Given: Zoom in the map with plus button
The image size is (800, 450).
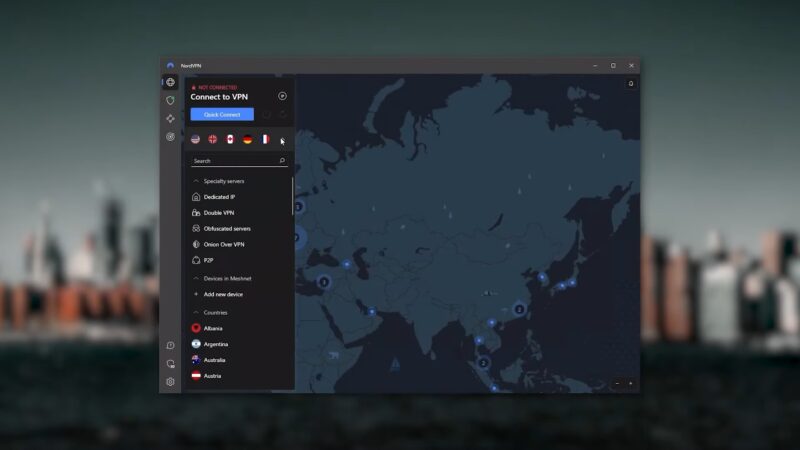Looking at the screenshot, I should pyautogui.click(x=631, y=383).
